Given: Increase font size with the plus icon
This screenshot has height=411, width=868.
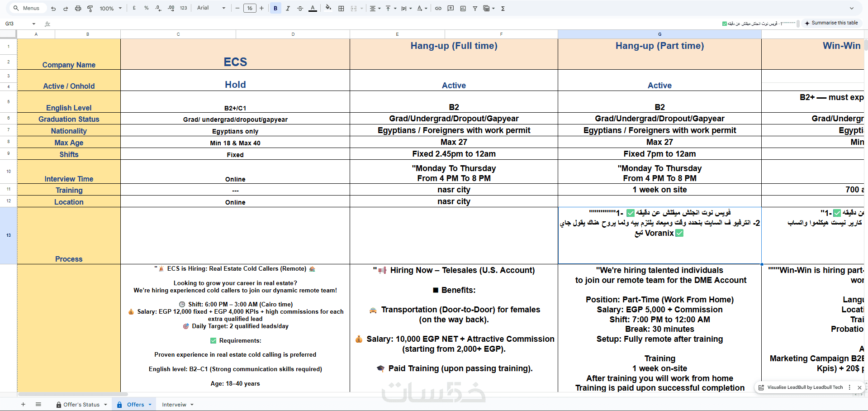Looking at the screenshot, I should coord(261,8).
